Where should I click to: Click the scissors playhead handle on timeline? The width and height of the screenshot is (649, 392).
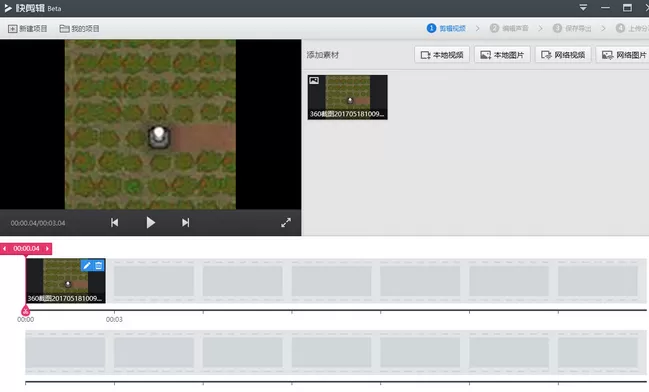point(26,310)
